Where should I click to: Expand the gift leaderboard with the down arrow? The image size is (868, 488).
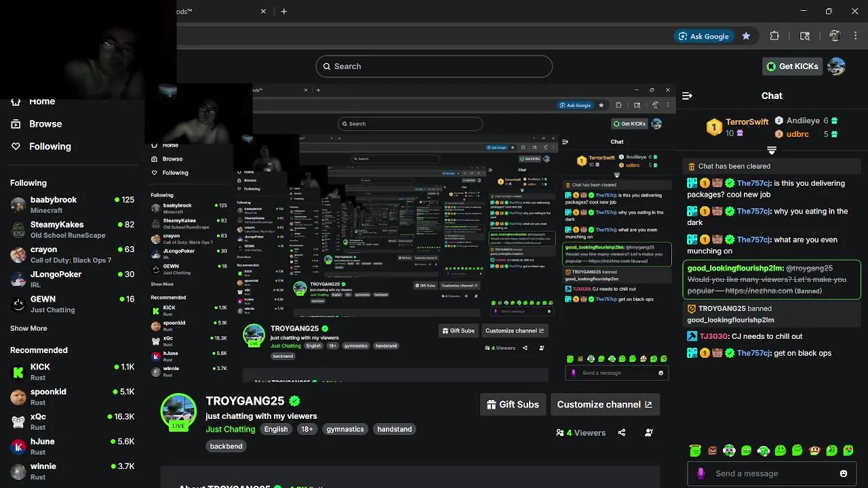click(771, 150)
